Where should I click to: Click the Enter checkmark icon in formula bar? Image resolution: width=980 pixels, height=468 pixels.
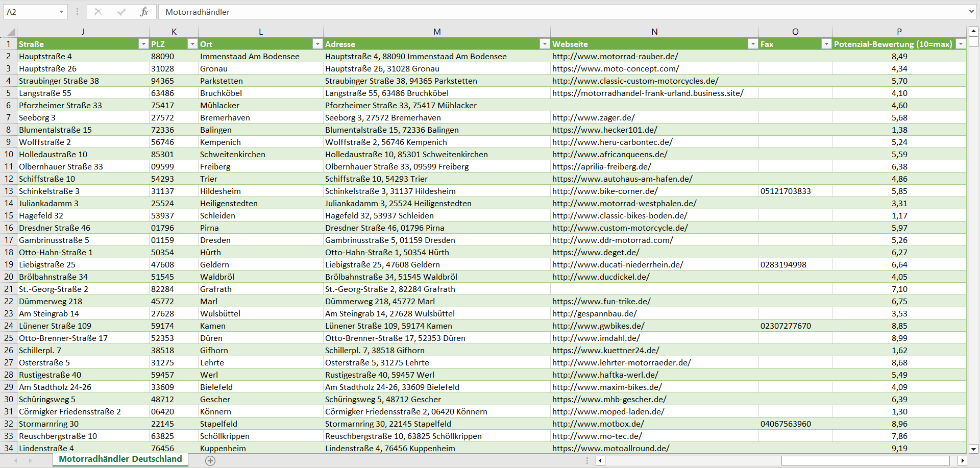pos(121,12)
